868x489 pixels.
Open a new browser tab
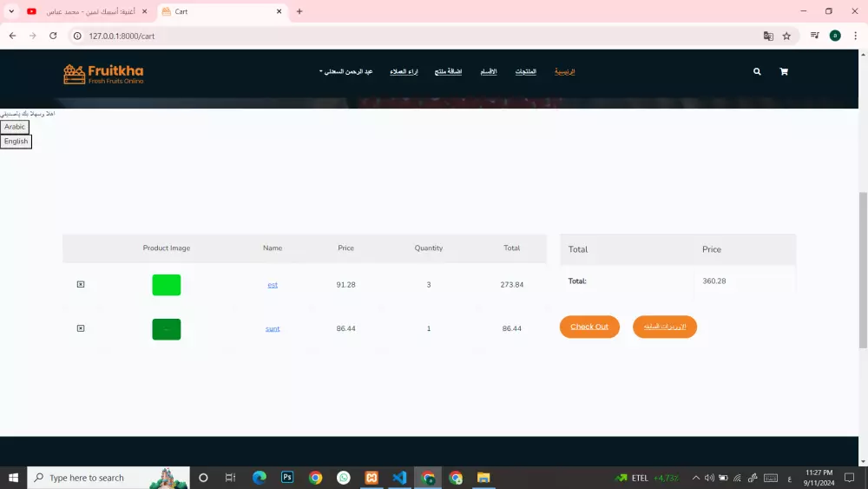(299, 11)
